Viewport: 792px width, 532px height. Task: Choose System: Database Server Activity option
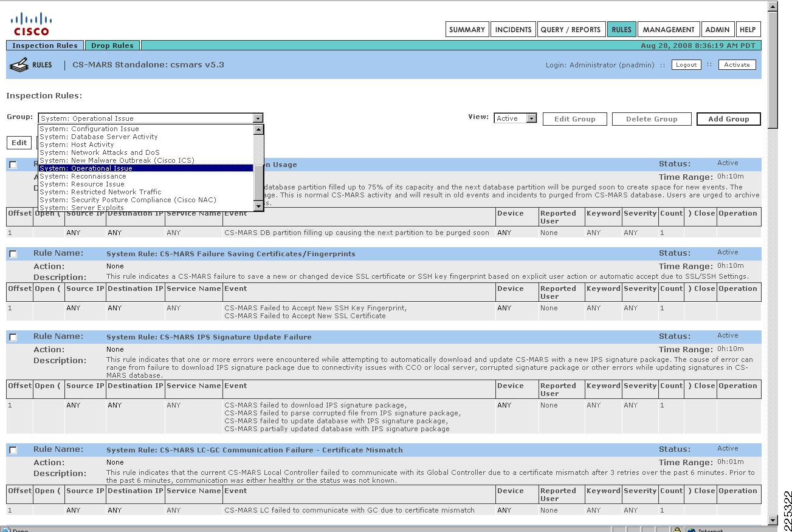click(x=145, y=137)
